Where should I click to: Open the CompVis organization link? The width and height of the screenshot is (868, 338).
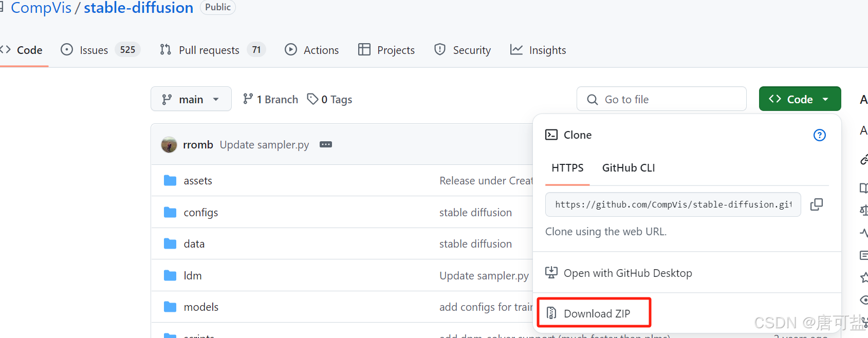pyautogui.click(x=41, y=8)
